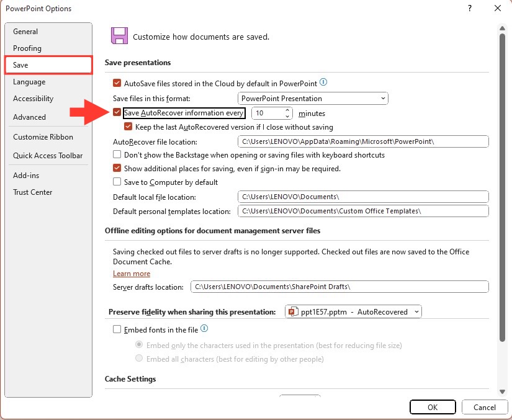This screenshot has height=420, width=512.
Task: Increase AutoRecover minutes with up arrow
Action: click(287, 110)
